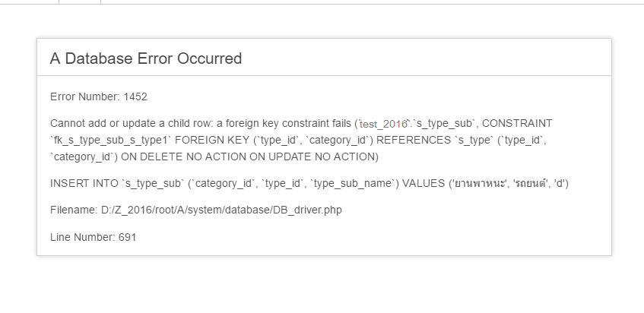644x313 pixels.
Task: Click the 'type_sub_name' column name
Action: 352,183
